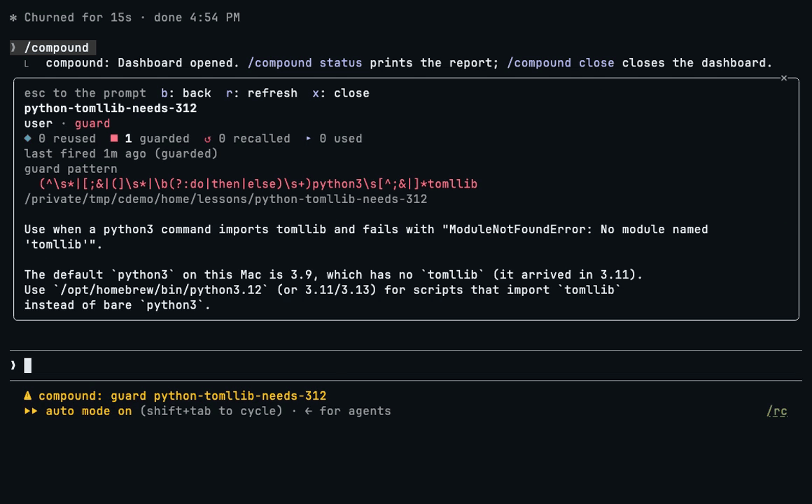Viewport: 812px width, 504px height.
Task: Click the yellow warning triangle icon
Action: [27, 395]
